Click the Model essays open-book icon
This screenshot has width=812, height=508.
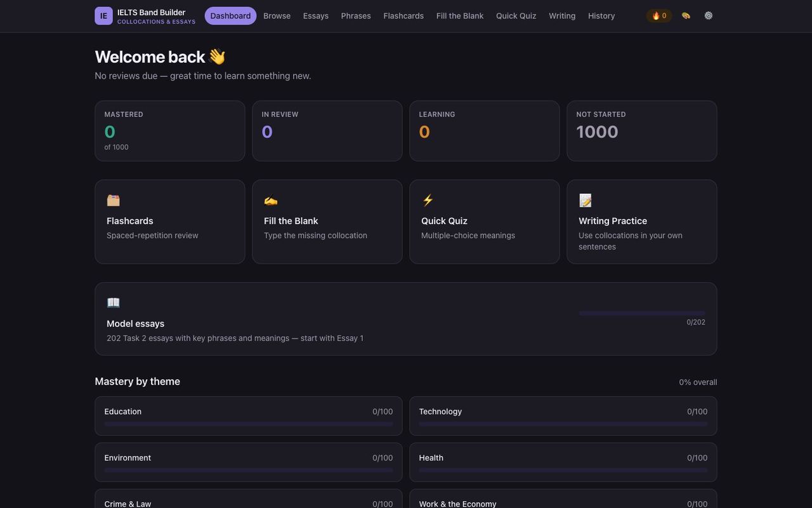click(x=114, y=303)
